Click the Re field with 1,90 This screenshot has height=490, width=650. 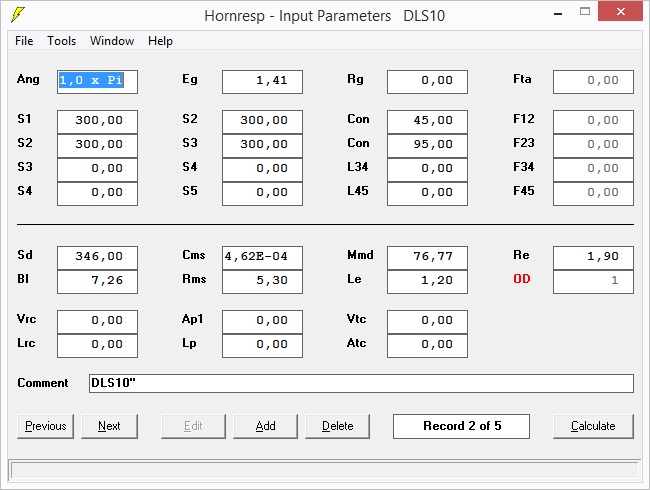tap(593, 258)
